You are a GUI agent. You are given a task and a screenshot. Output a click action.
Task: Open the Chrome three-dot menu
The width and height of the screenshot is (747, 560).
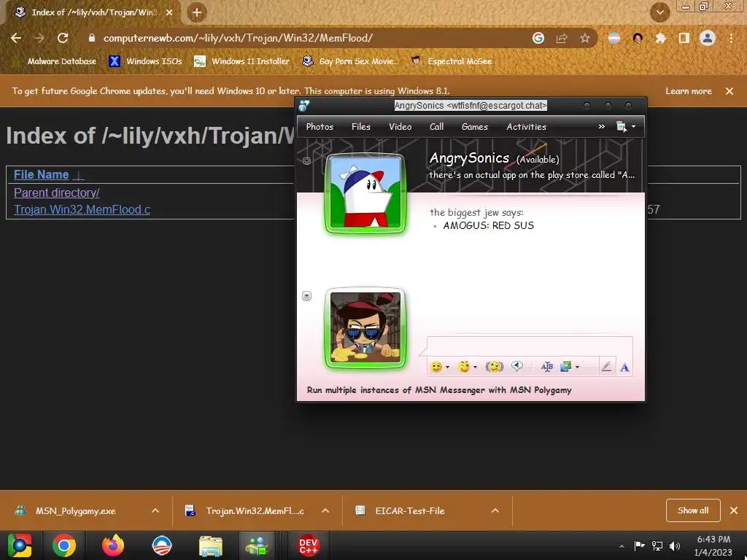tap(731, 38)
